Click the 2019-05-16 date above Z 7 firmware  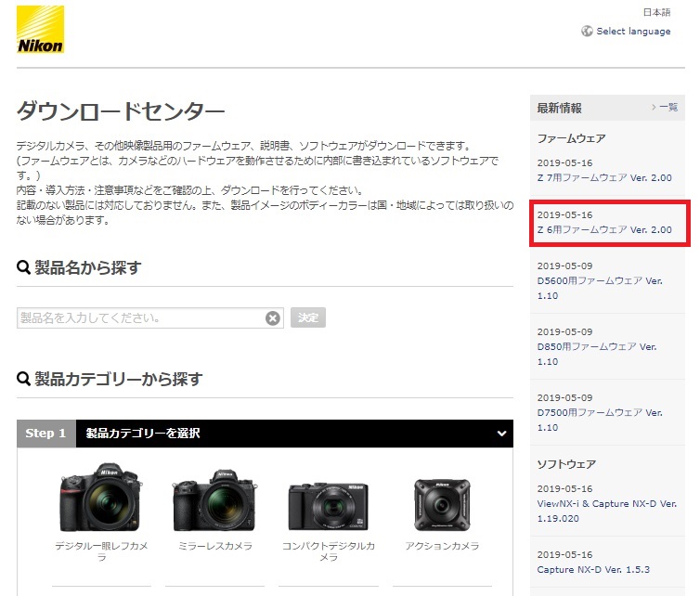[x=564, y=163]
